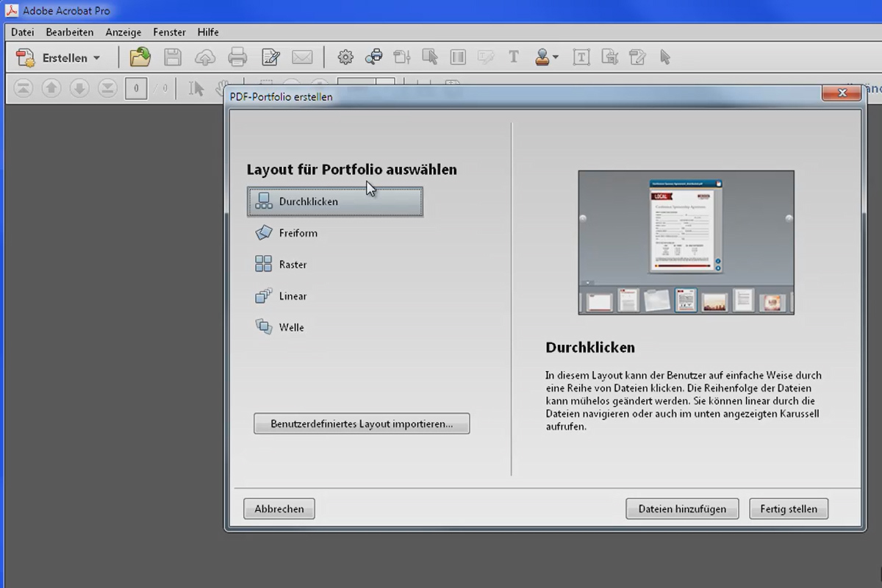
Task: Open the Anzeige menu
Action: (x=123, y=32)
